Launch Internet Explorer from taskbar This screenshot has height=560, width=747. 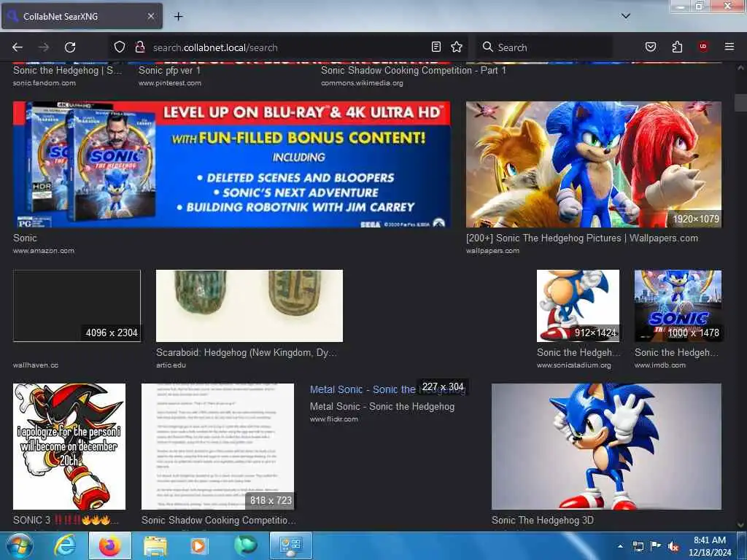65,545
